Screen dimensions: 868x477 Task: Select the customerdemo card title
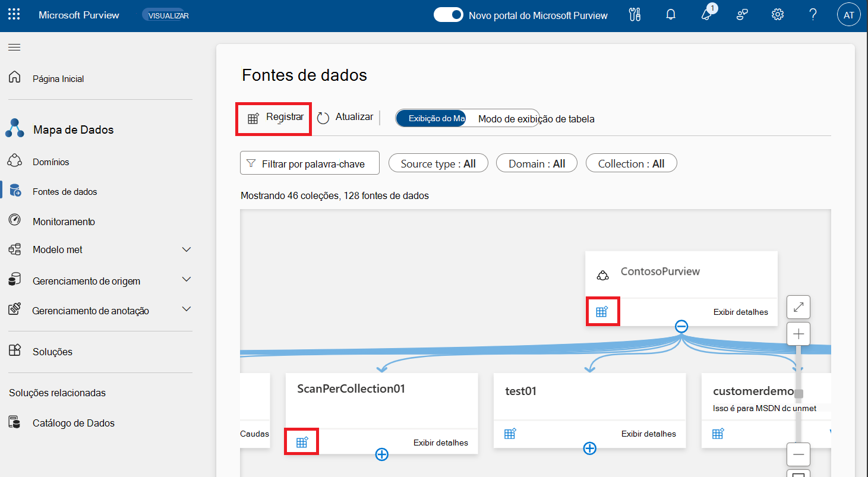[753, 391]
